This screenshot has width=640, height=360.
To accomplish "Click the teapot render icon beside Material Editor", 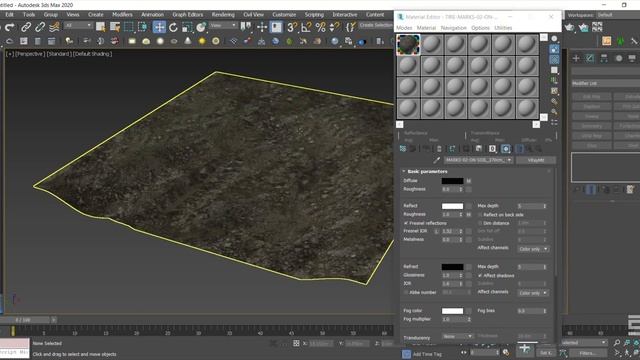I will point(569,27).
